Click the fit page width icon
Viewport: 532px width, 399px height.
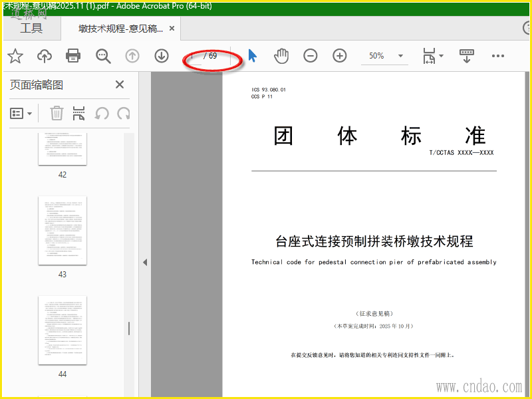429,56
